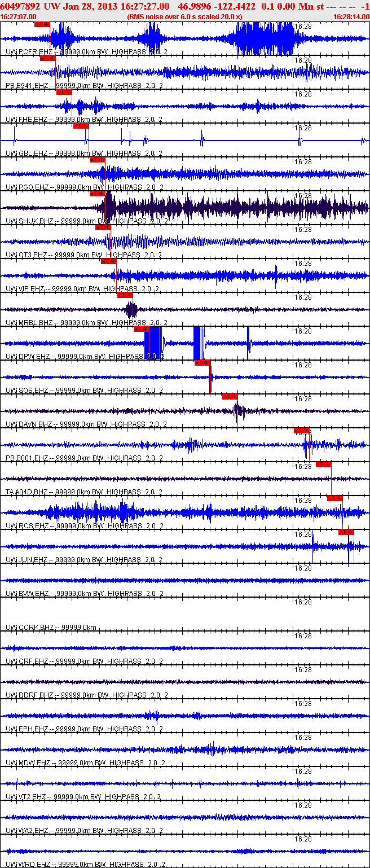Viewport: 370px width, 868px height.
Task: Click the red pick flag on SOS trace
Action: (202, 363)
